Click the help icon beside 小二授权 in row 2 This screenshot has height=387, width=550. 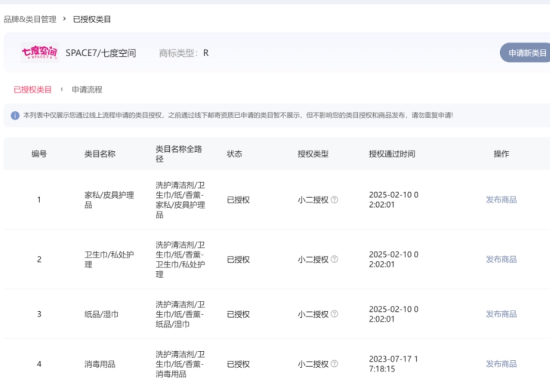(x=335, y=259)
